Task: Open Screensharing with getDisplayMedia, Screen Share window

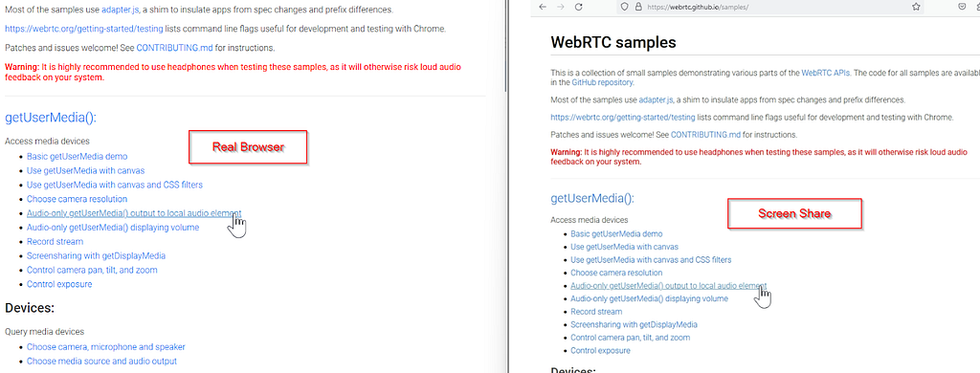Action: [634, 324]
